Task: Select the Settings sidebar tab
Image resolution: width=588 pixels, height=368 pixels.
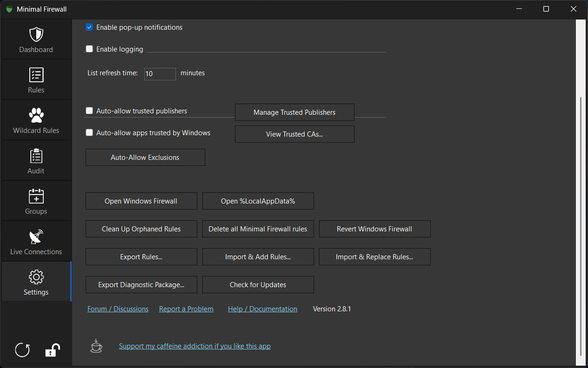Action: 36,282
